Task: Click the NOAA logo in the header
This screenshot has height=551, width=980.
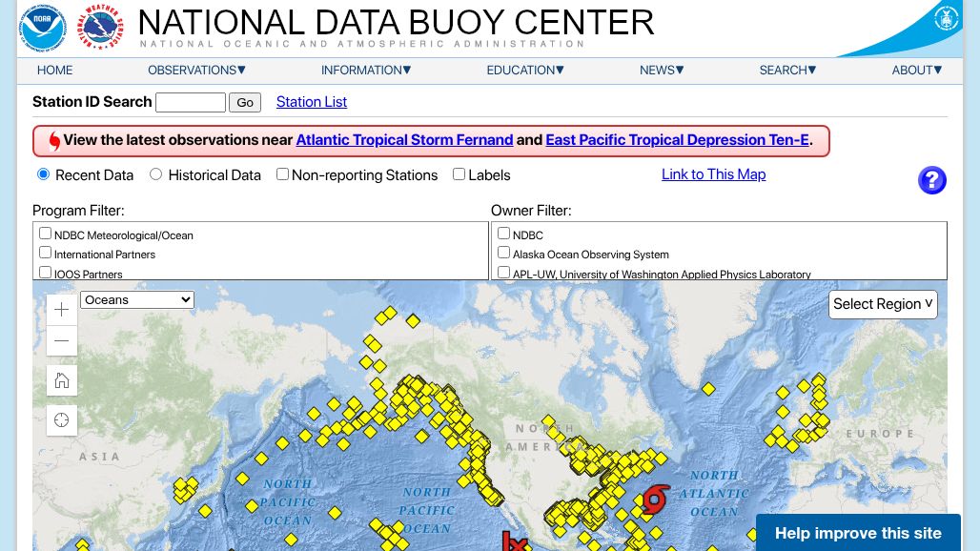Action: coord(43,28)
